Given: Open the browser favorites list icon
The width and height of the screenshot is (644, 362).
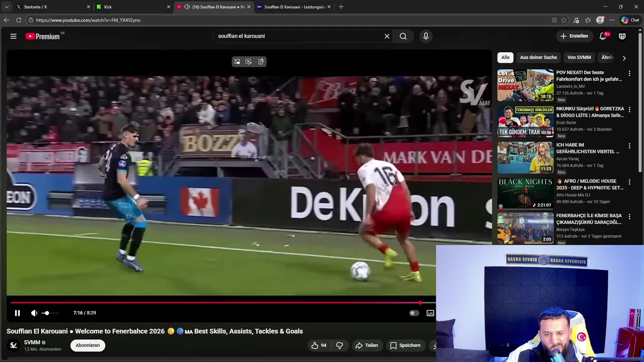Looking at the screenshot, I should click(588, 20).
